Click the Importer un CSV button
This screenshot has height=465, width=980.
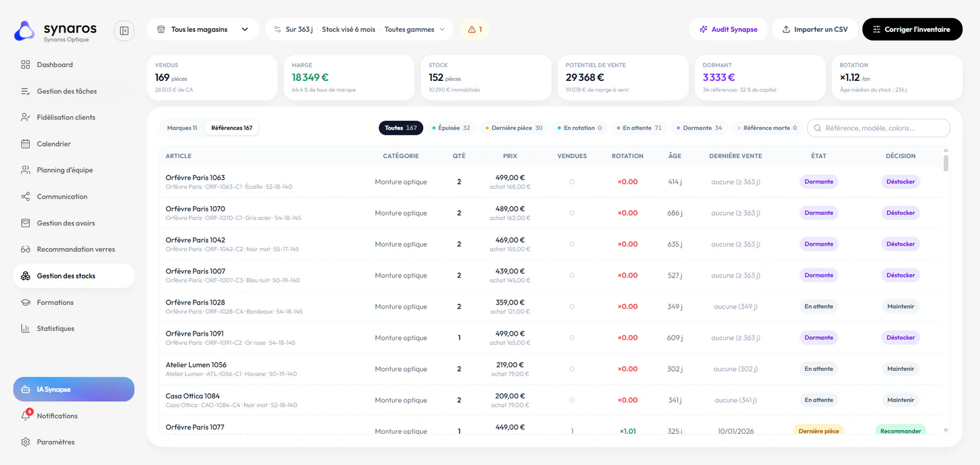pyautogui.click(x=815, y=29)
